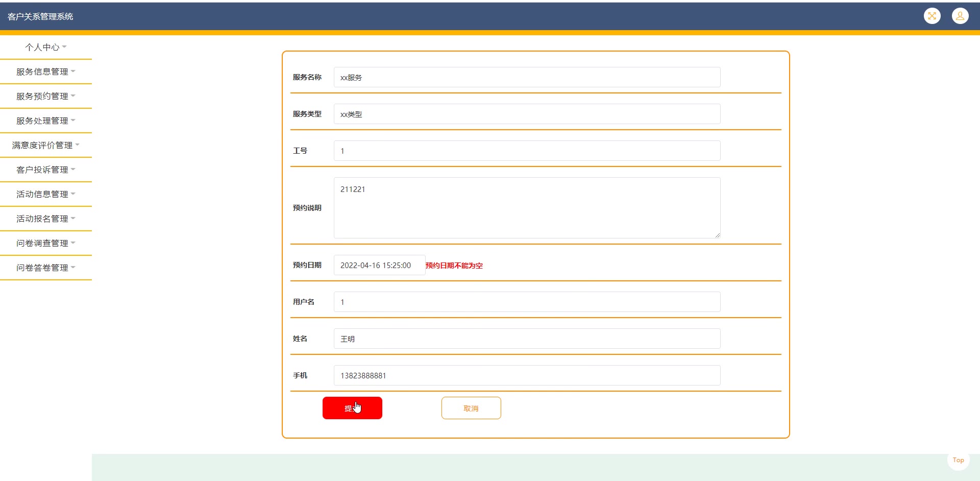Click the 取消 cancel button
Viewport: 980px width, 481px height.
point(471,408)
